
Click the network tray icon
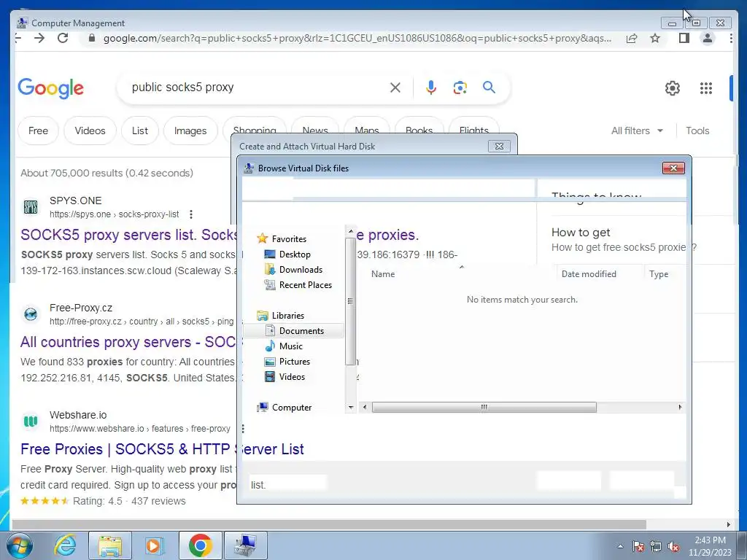pyautogui.click(x=656, y=547)
